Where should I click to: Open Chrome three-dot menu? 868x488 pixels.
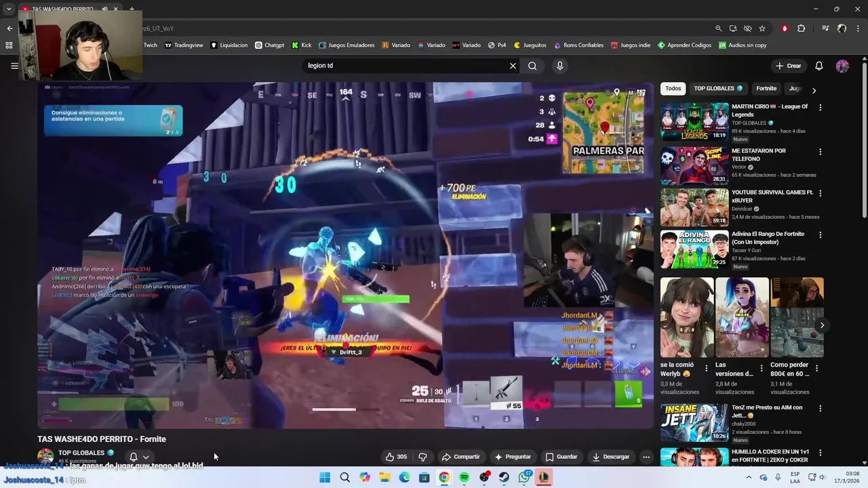[x=858, y=28]
